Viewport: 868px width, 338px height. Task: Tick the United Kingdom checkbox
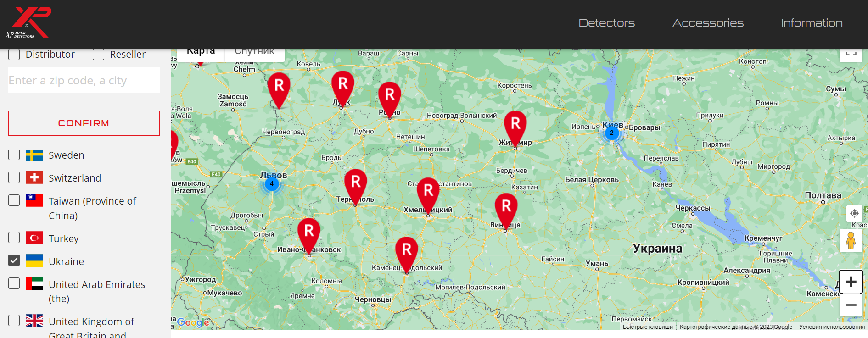coord(14,320)
